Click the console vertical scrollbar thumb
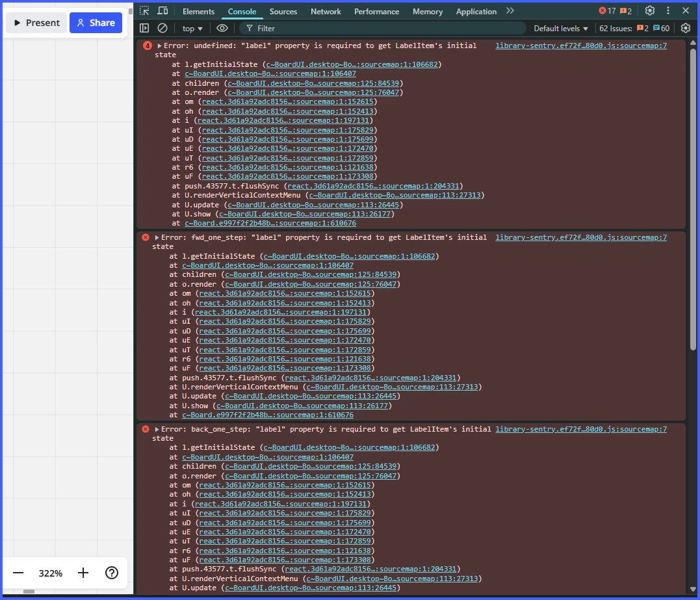Image resolution: width=700 pixels, height=600 pixels. pyautogui.click(x=693, y=199)
